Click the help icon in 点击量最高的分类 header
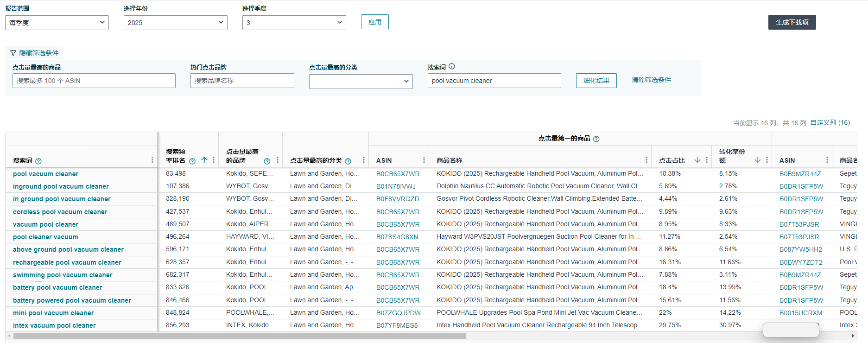This screenshot has width=868, height=343. coord(348,161)
